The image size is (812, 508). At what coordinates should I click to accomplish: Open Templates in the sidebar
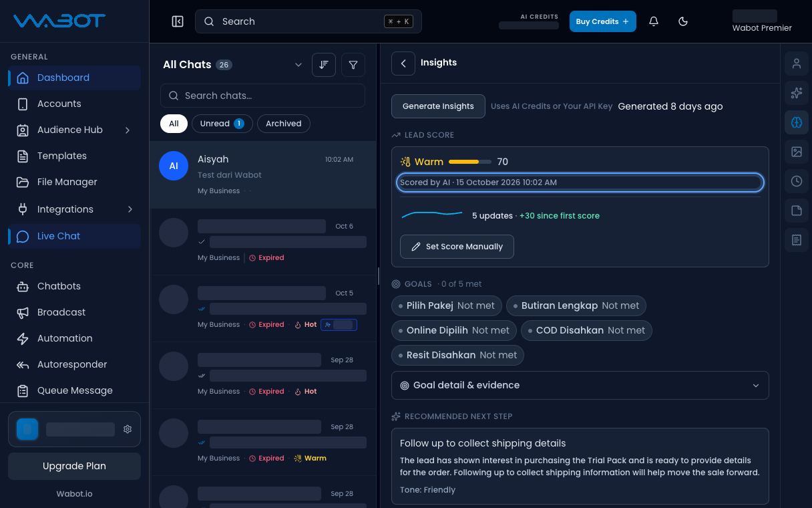tap(75, 156)
